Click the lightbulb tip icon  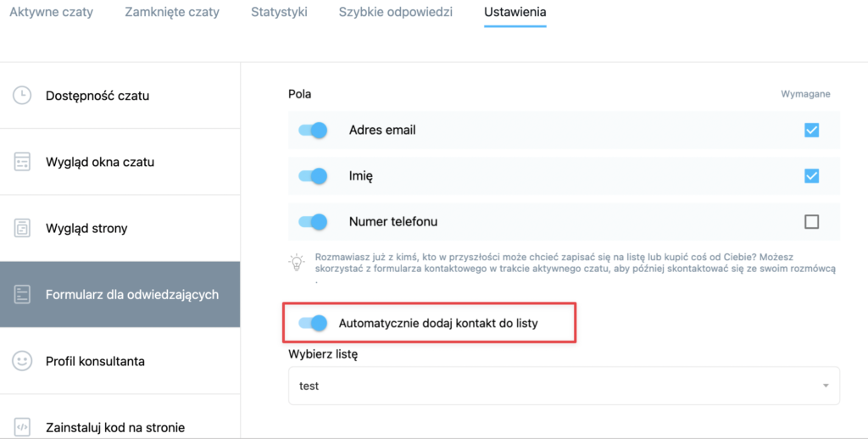pyautogui.click(x=298, y=263)
